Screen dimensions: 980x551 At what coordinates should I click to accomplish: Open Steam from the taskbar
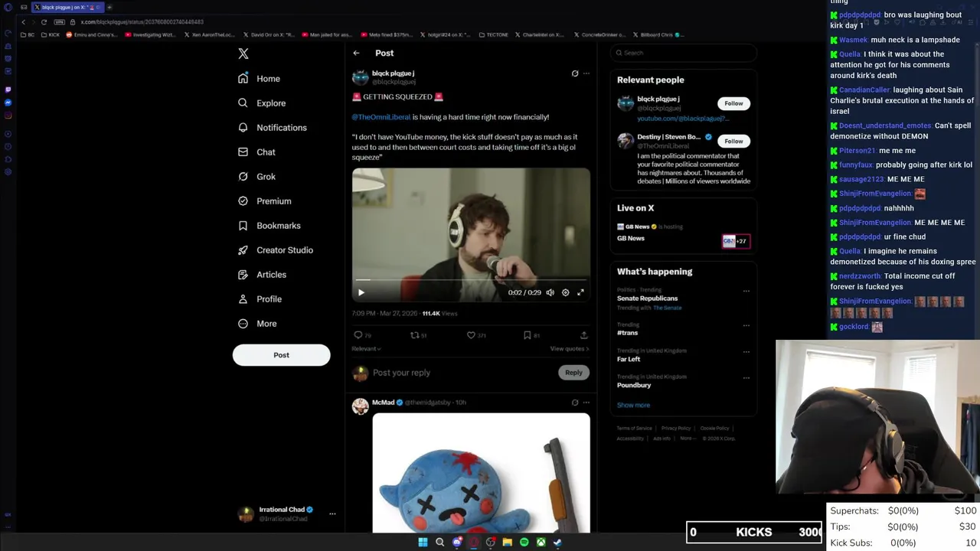coord(557,542)
